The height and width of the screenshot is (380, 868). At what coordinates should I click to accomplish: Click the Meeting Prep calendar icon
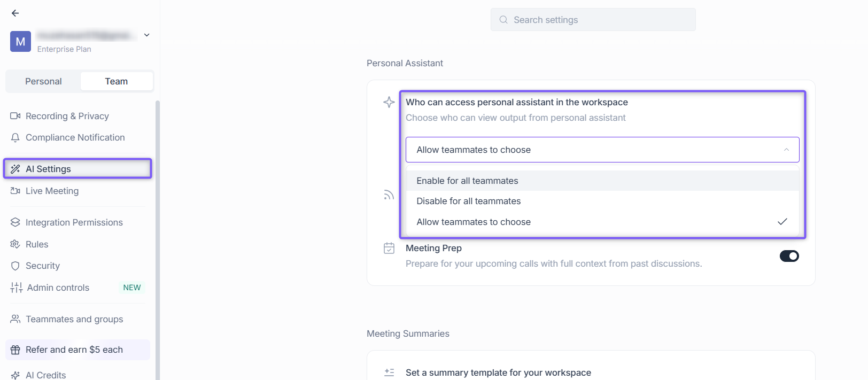pyautogui.click(x=389, y=248)
